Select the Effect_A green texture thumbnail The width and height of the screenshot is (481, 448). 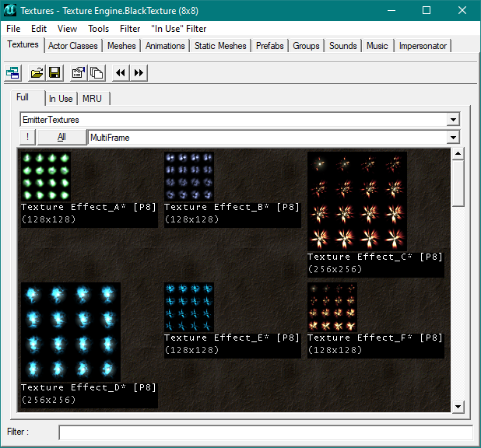[46, 177]
